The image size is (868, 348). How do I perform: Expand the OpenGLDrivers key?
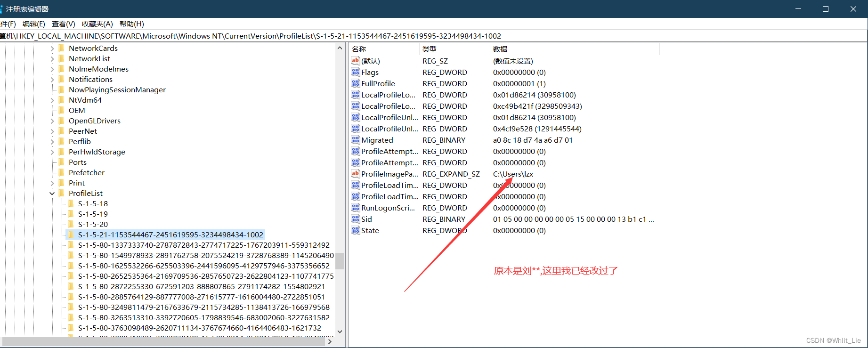(x=52, y=121)
